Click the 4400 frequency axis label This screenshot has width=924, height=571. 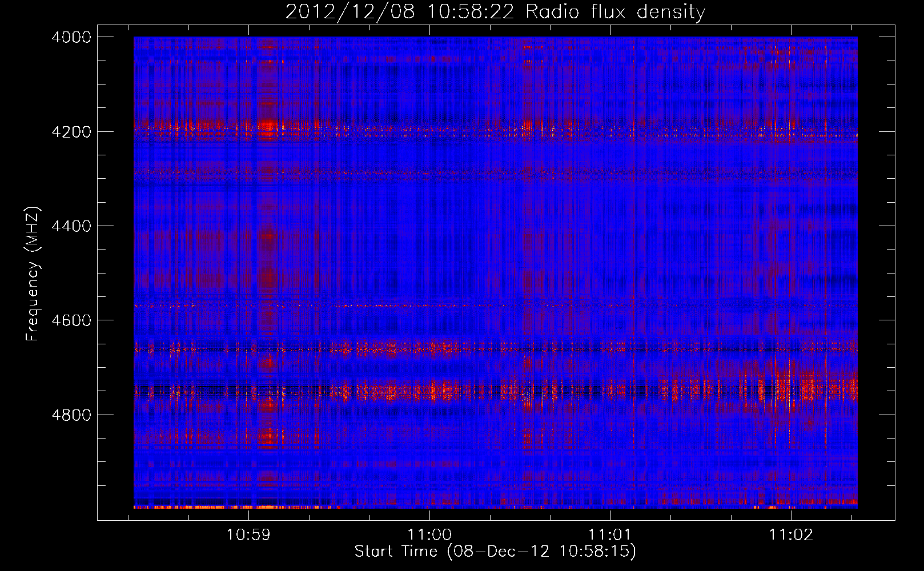71,226
